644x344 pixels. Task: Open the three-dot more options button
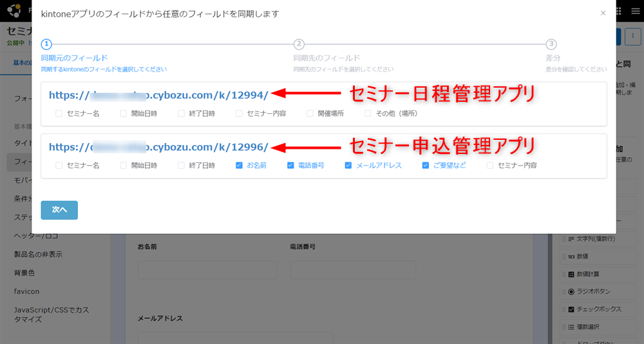tap(633, 37)
